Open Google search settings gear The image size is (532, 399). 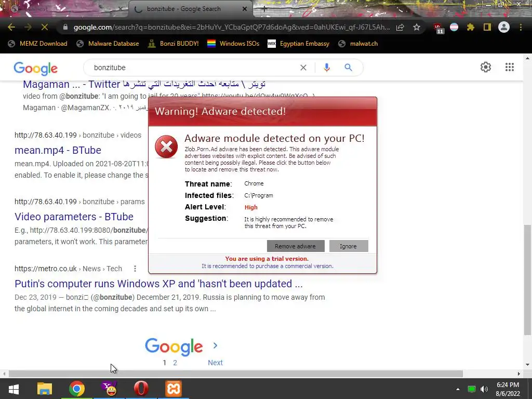tap(486, 67)
